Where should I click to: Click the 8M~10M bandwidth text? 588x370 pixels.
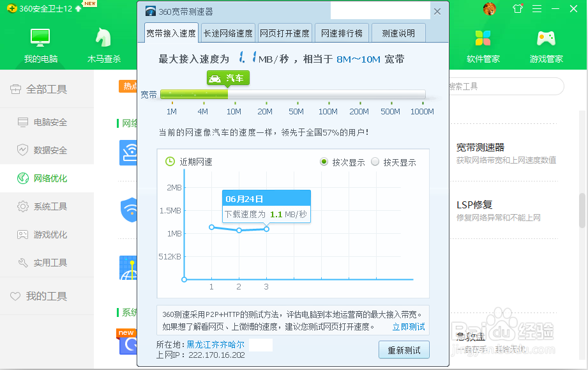coord(358,59)
